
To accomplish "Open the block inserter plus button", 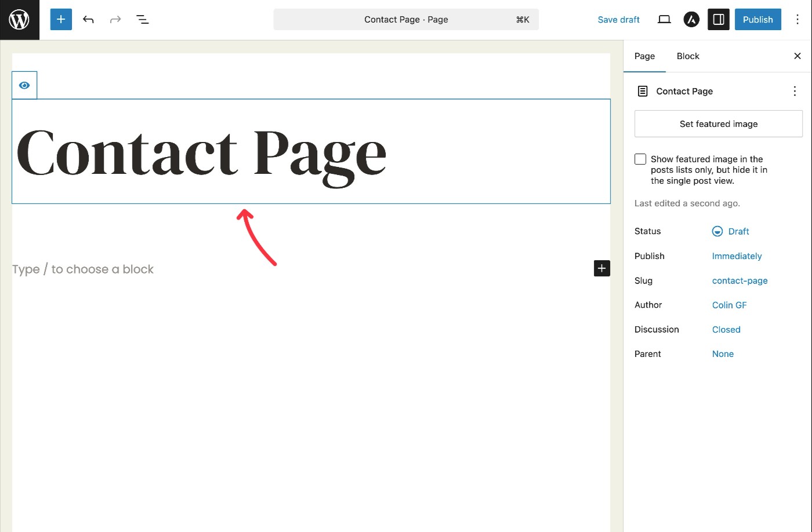I will (x=61, y=20).
